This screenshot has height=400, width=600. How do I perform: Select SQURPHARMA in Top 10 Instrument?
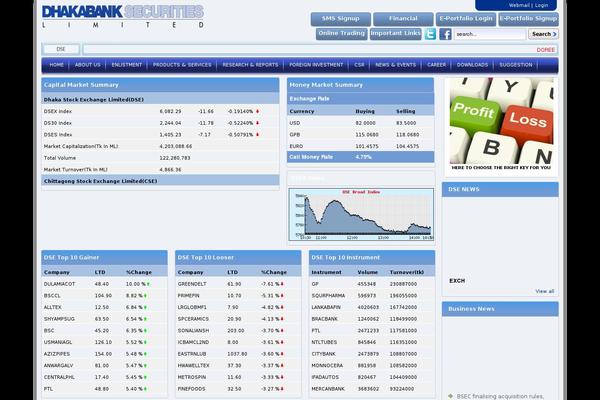point(328,296)
